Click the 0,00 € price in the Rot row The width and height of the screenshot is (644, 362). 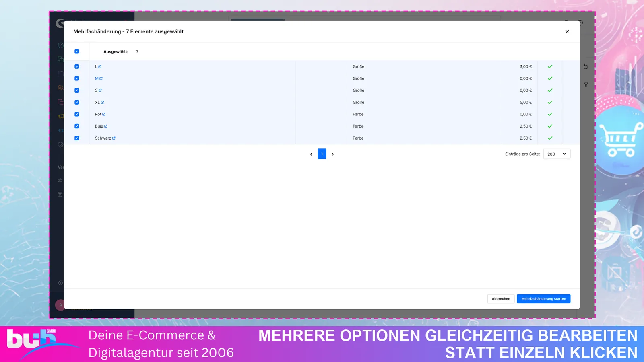point(526,114)
